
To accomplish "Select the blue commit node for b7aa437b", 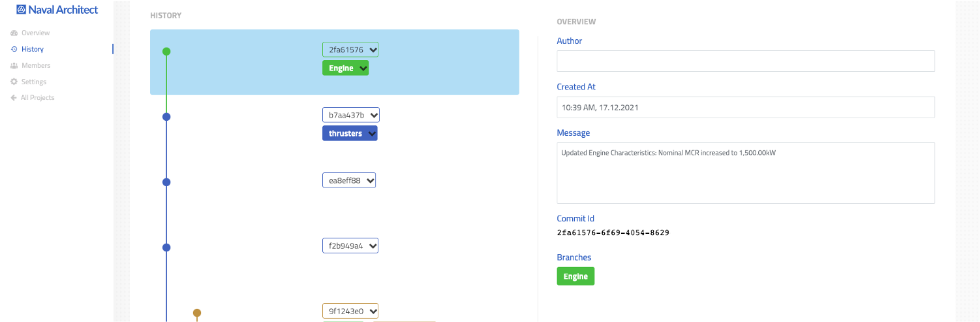I will [x=166, y=117].
